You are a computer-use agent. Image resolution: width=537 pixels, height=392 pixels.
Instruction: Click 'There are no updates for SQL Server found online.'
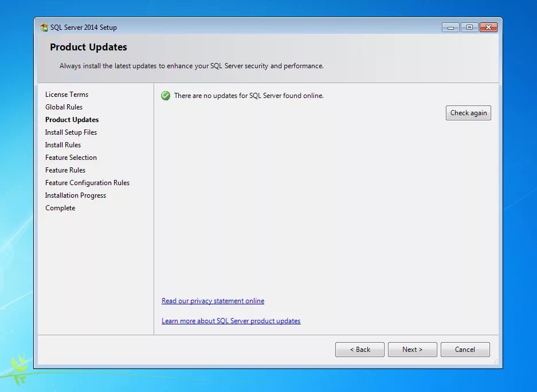249,96
